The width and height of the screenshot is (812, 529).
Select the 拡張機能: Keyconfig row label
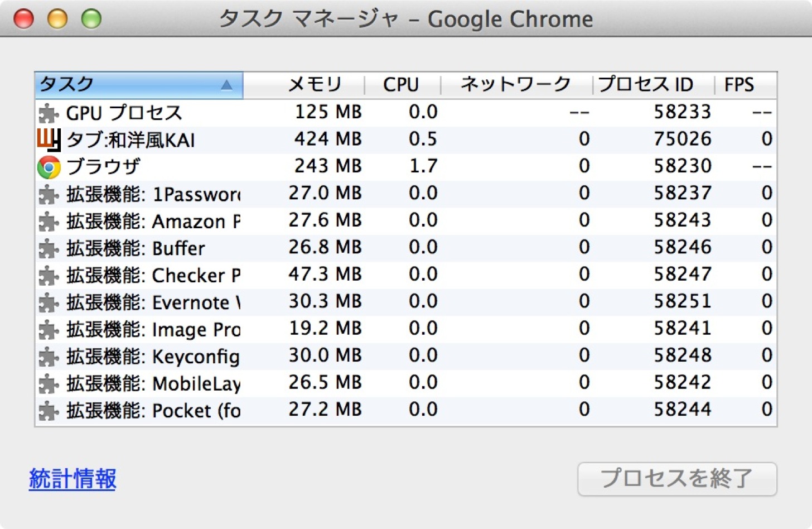(x=153, y=357)
